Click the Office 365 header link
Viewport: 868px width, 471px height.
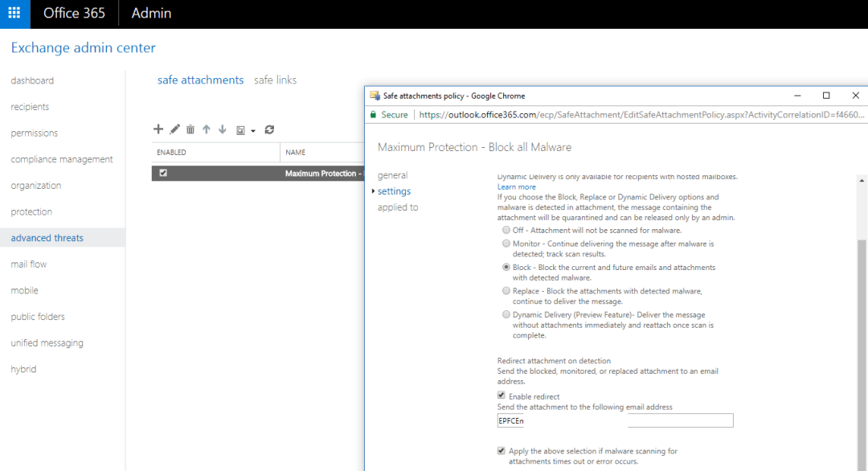[x=74, y=14]
